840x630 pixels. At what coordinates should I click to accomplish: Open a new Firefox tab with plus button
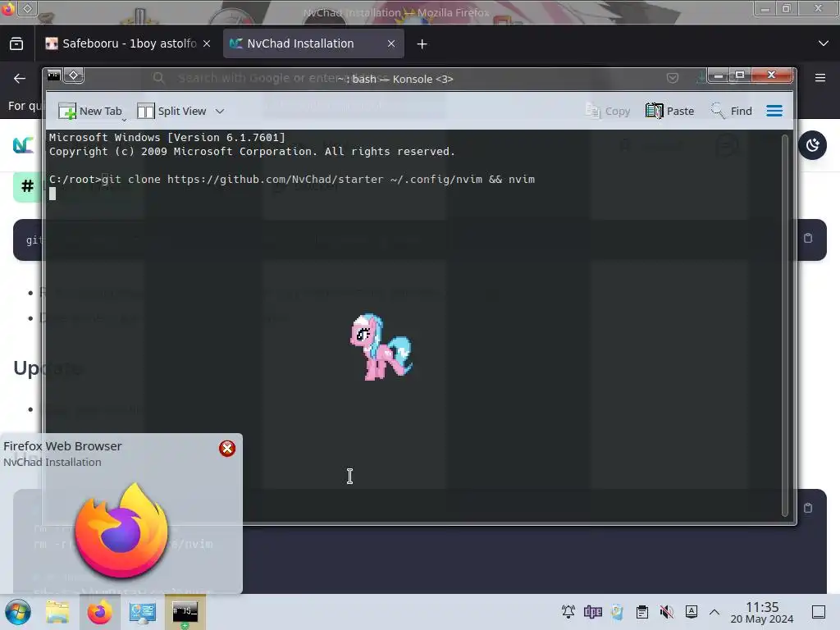422,44
